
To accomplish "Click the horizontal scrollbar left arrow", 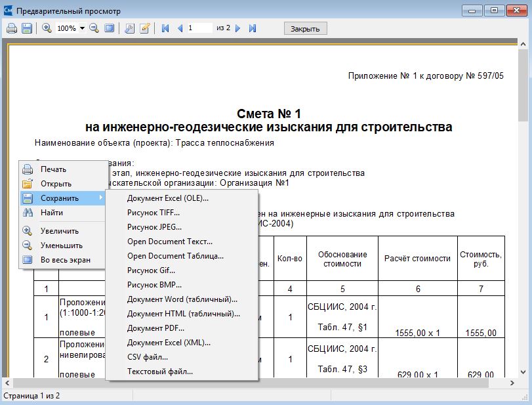I will click(7, 383).
